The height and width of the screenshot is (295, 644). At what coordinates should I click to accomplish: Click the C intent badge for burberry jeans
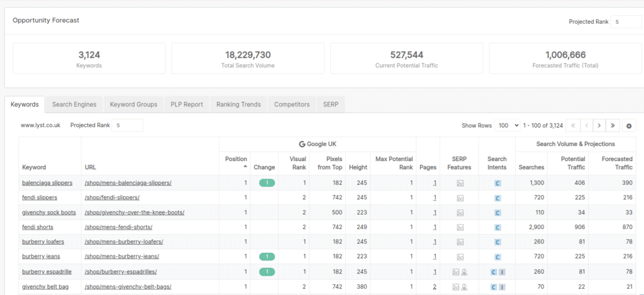497,257
